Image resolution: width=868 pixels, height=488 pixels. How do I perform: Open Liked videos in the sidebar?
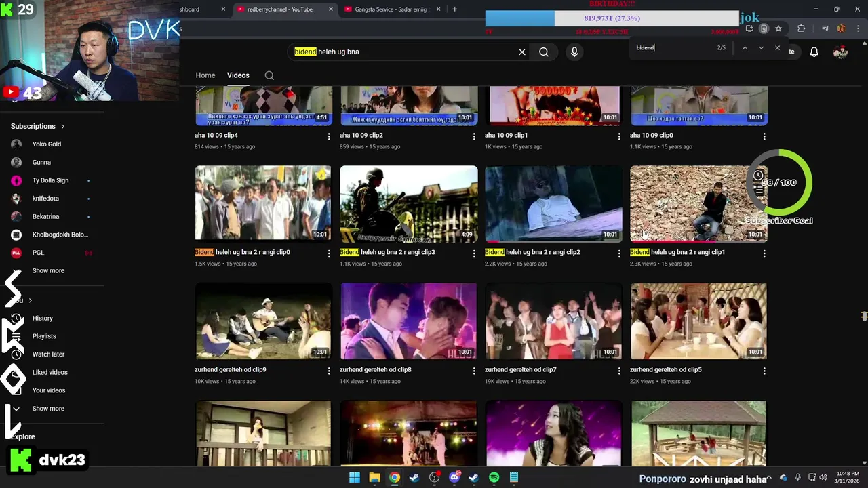(50, 372)
